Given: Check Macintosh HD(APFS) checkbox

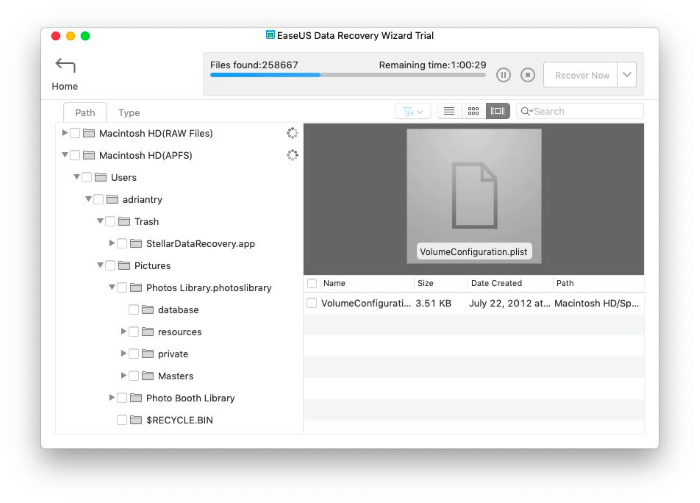Looking at the screenshot, I should point(75,155).
